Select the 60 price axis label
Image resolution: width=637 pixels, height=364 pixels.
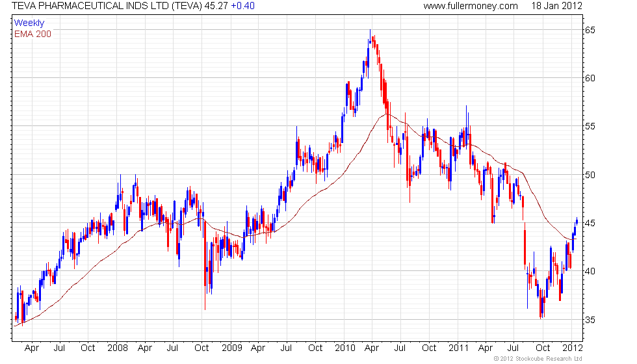tap(590, 78)
